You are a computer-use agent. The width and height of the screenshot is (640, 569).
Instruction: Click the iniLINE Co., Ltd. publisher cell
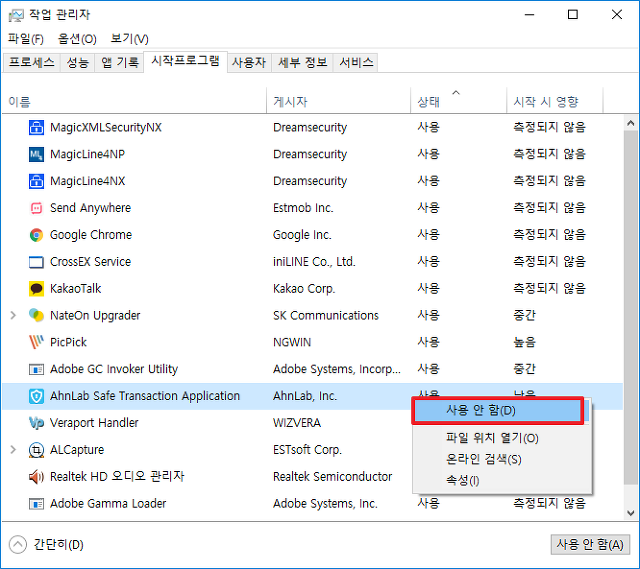314,262
